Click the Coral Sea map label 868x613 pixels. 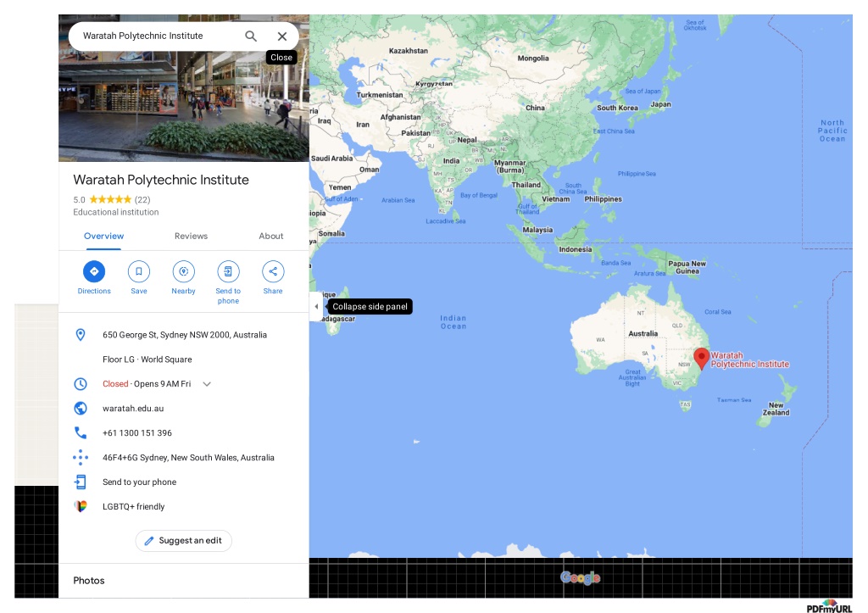(x=717, y=312)
